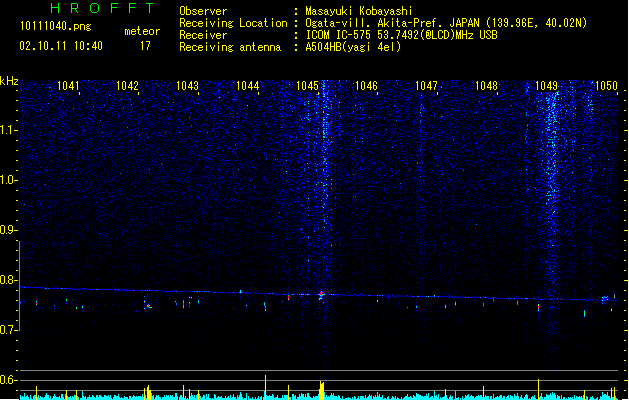Click the bright meteor echo at 1045
Screen dimensions: 629x400
321,294
